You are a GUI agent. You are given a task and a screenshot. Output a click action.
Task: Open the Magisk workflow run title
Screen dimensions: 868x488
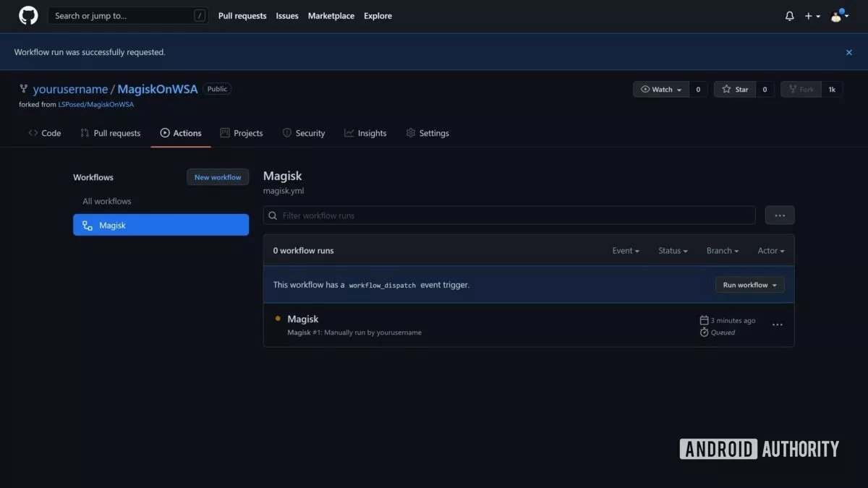pos(303,319)
